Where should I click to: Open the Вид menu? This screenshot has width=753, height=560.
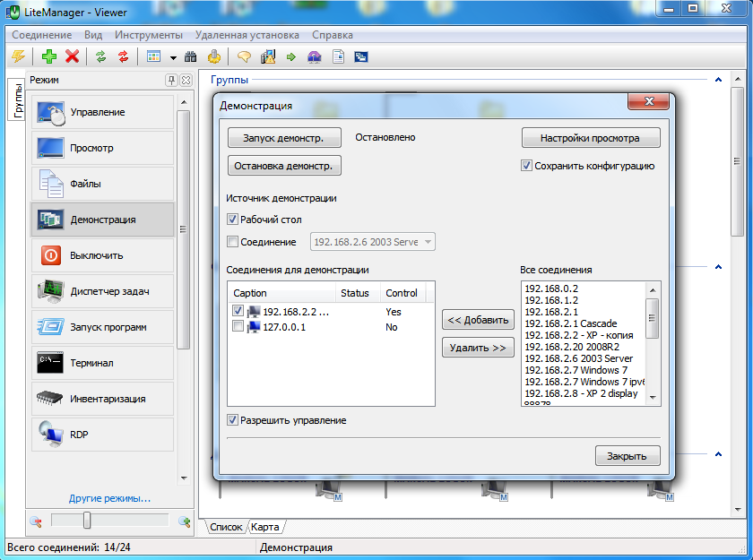93,35
